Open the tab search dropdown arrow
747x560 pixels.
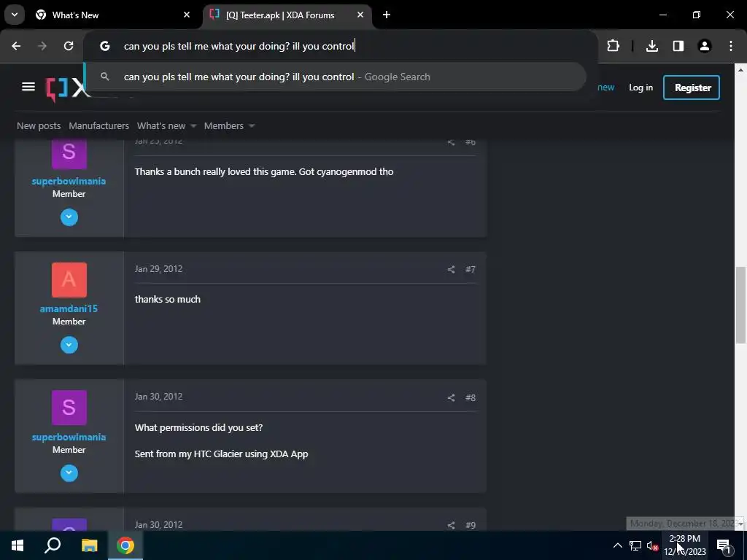click(15, 15)
